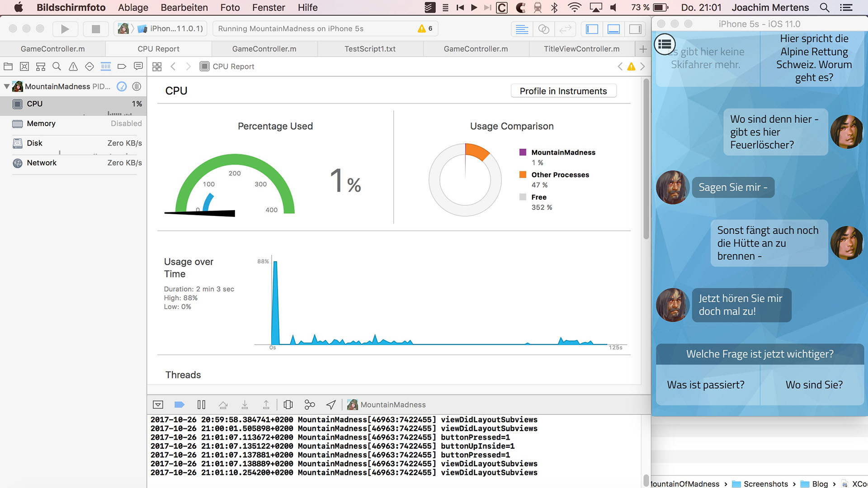Click the warning triangle in the jump bar
Viewport: 868px width, 488px height.
631,67
